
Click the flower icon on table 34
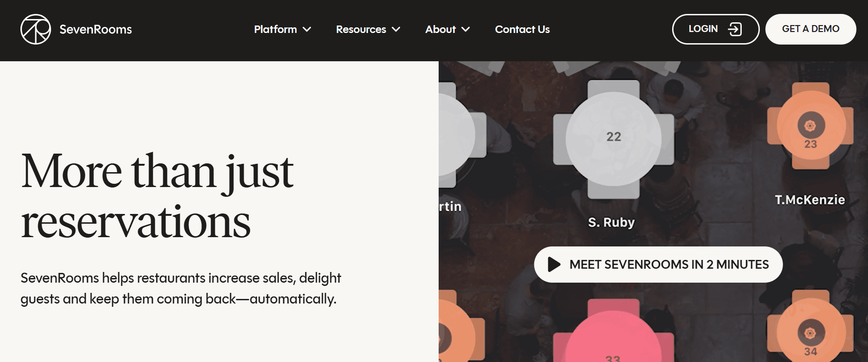click(x=811, y=333)
